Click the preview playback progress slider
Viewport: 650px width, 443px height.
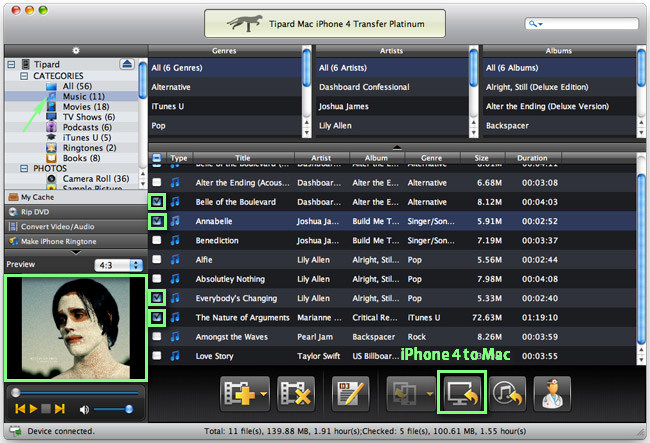tap(76, 392)
